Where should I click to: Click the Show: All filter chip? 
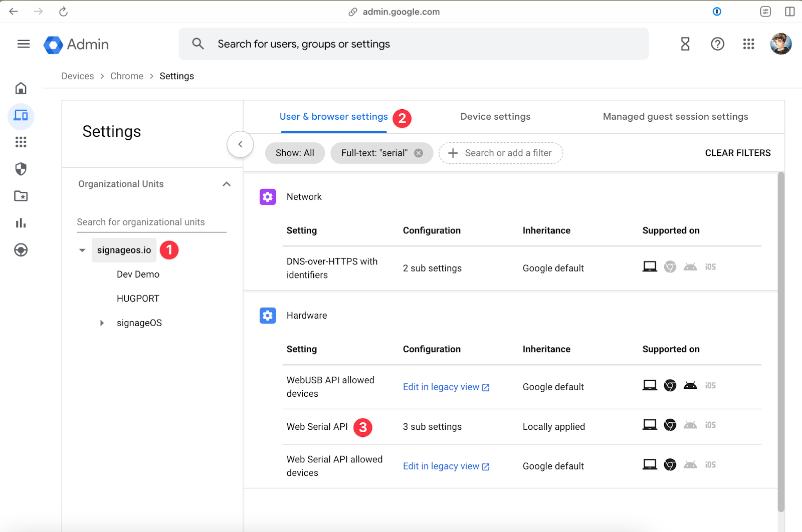point(295,153)
